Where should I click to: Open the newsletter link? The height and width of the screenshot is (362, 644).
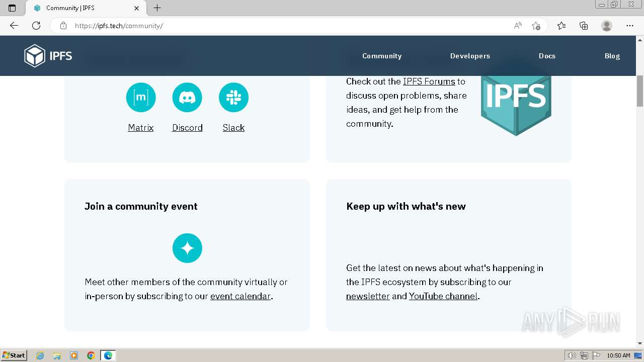click(368, 296)
